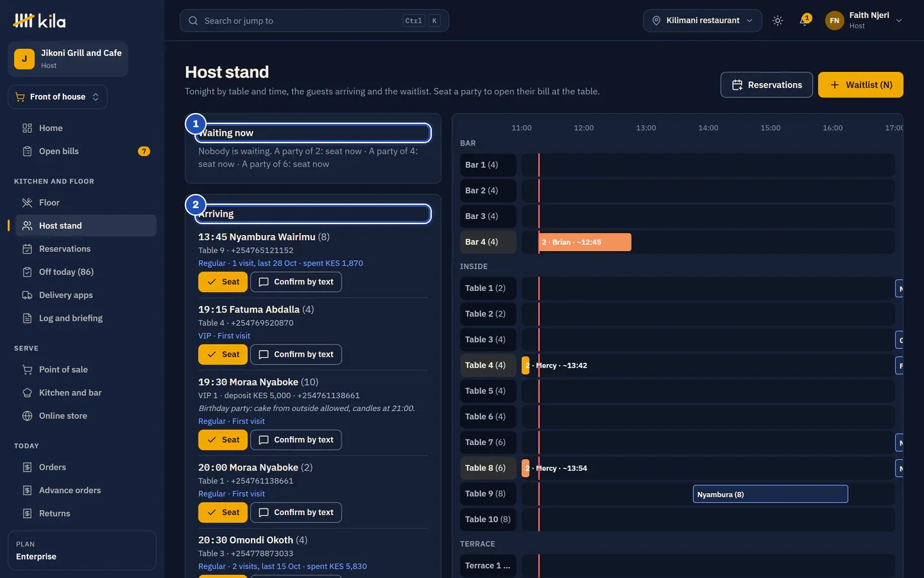Confirm by text for 20:00 Moraa Nyaboke
The height and width of the screenshot is (578, 924).
click(296, 512)
